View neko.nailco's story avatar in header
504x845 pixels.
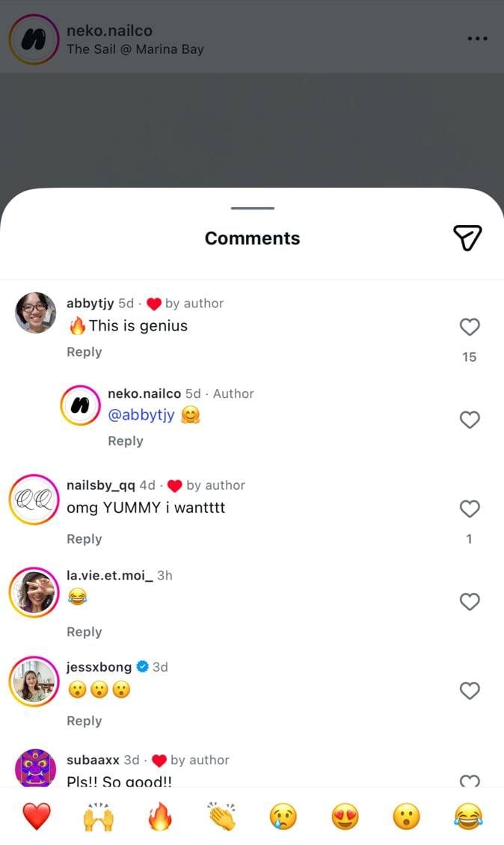[x=33, y=39]
